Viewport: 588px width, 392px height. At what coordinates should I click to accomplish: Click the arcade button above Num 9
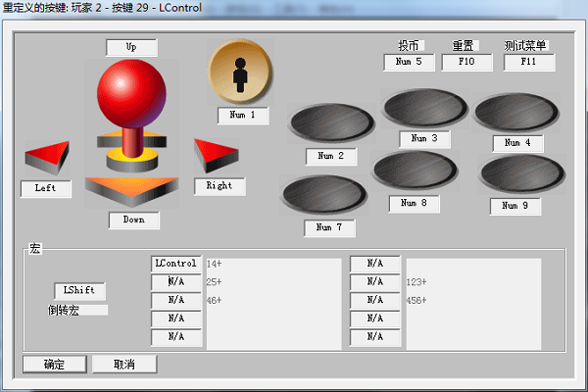pos(519,174)
